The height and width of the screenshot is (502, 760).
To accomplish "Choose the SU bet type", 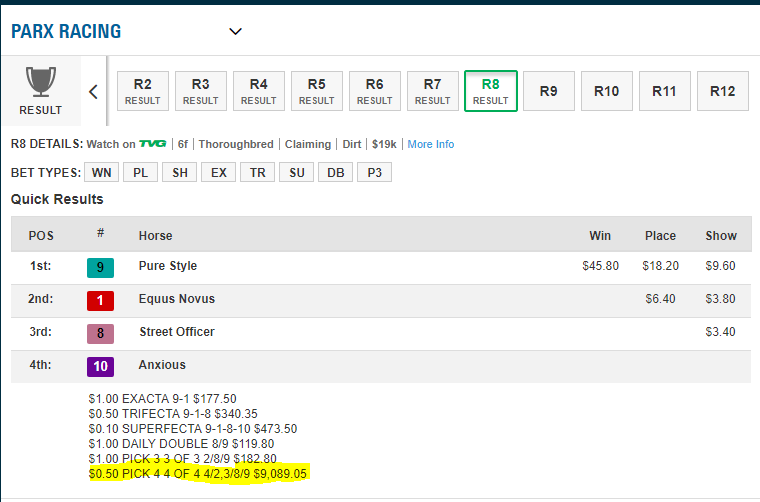I will tap(297, 173).
